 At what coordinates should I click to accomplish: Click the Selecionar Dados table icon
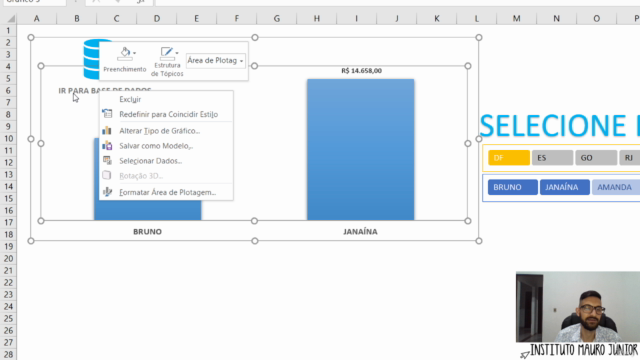tap(107, 160)
